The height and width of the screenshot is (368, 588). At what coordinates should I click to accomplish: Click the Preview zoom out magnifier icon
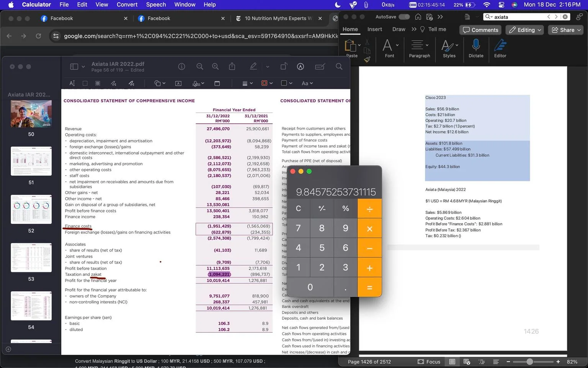[200, 67]
